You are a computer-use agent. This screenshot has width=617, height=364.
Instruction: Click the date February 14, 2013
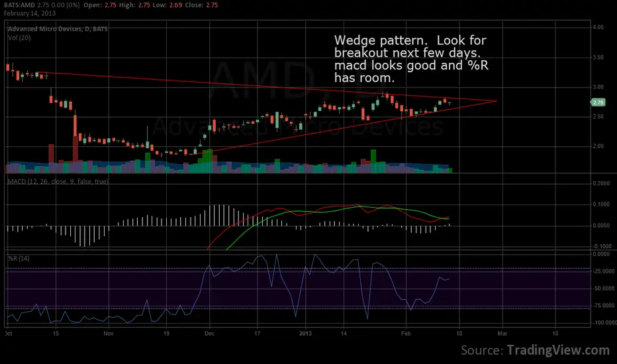click(x=30, y=13)
